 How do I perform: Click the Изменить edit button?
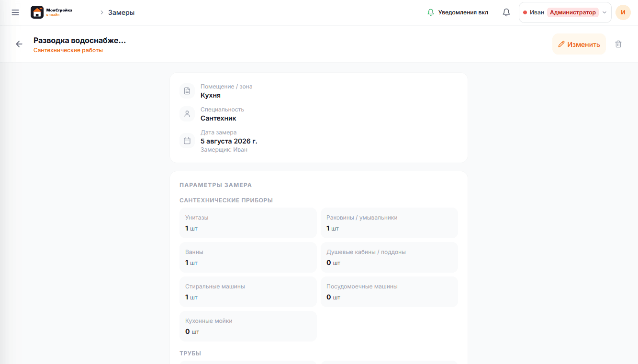[579, 44]
